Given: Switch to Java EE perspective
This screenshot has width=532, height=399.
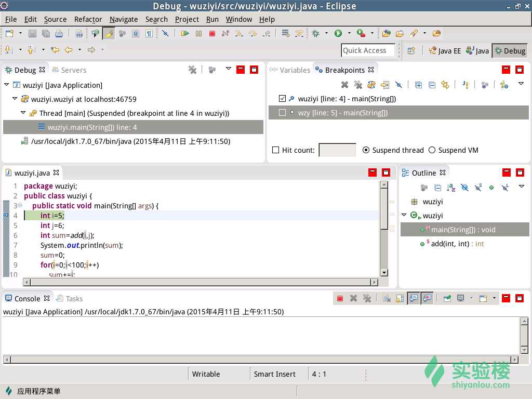Looking at the screenshot, I should [445, 51].
